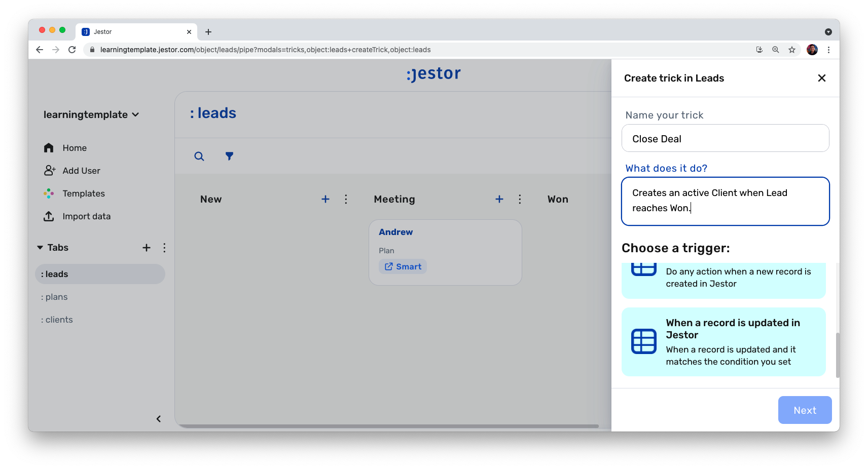This screenshot has height=469, width=868.
Task: Collapse the Tabs section triangle
Action: [x=40, y=248]
